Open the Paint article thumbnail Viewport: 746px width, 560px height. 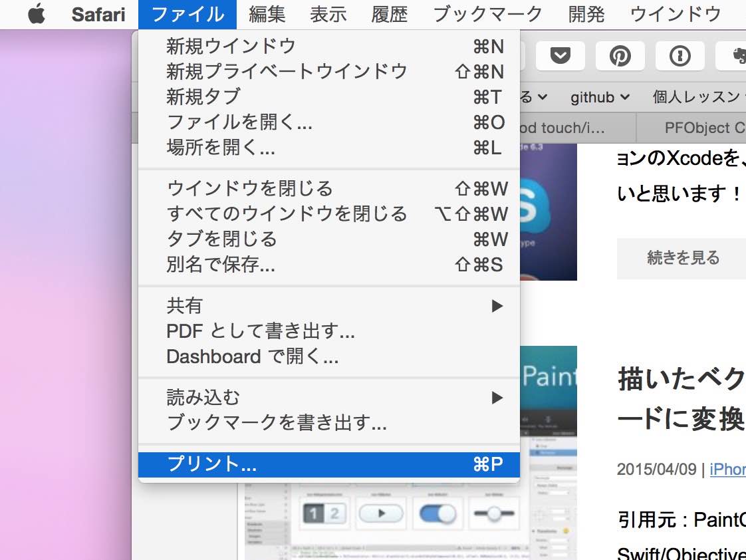click(x=548, y=390)
